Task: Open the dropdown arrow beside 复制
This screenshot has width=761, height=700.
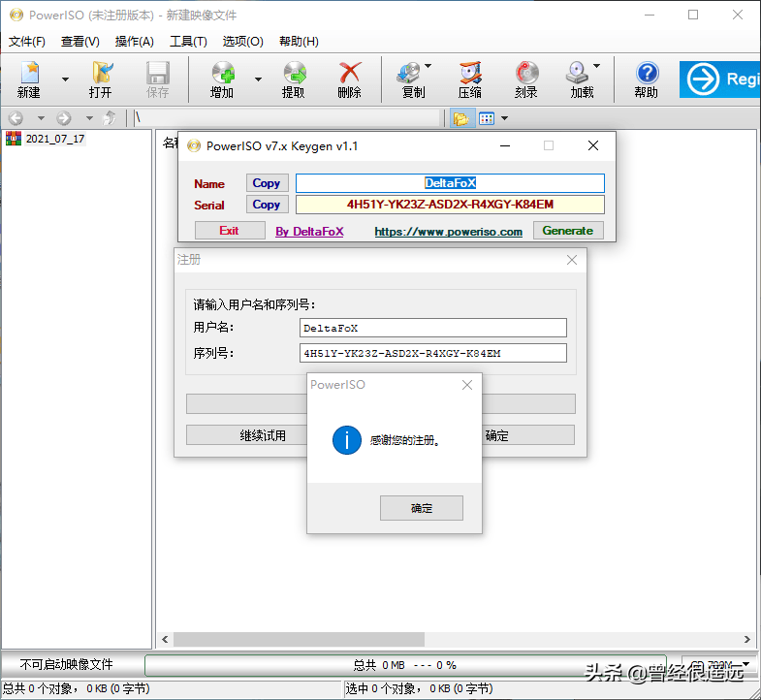Action: click(428, 66)
